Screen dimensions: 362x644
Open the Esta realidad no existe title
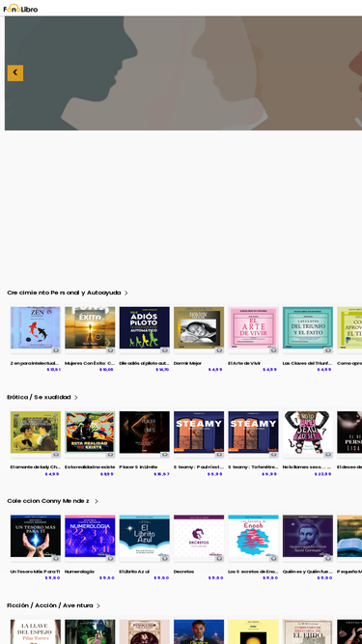[x=90, y=467]
